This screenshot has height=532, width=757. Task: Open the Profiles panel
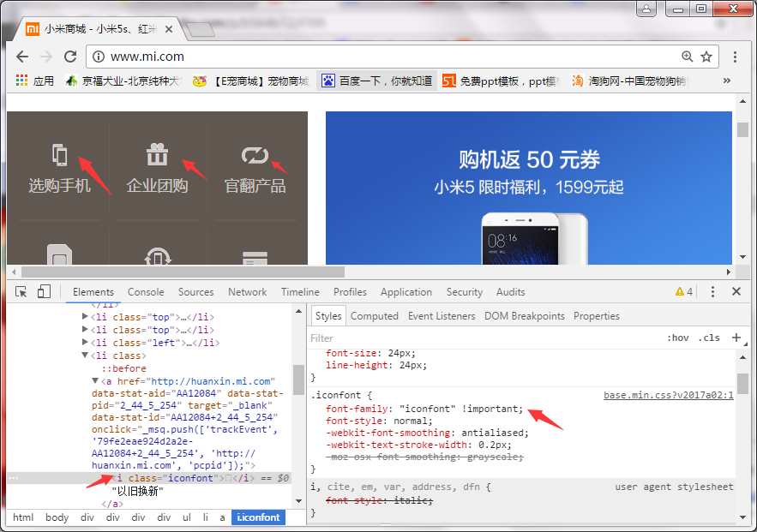350,292
